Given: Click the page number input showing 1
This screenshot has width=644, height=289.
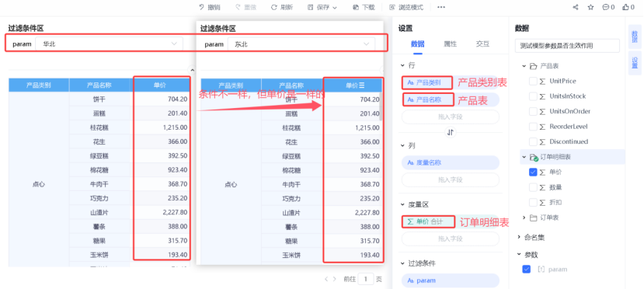Looking at the screenshot, I should (x=366, y=279).
